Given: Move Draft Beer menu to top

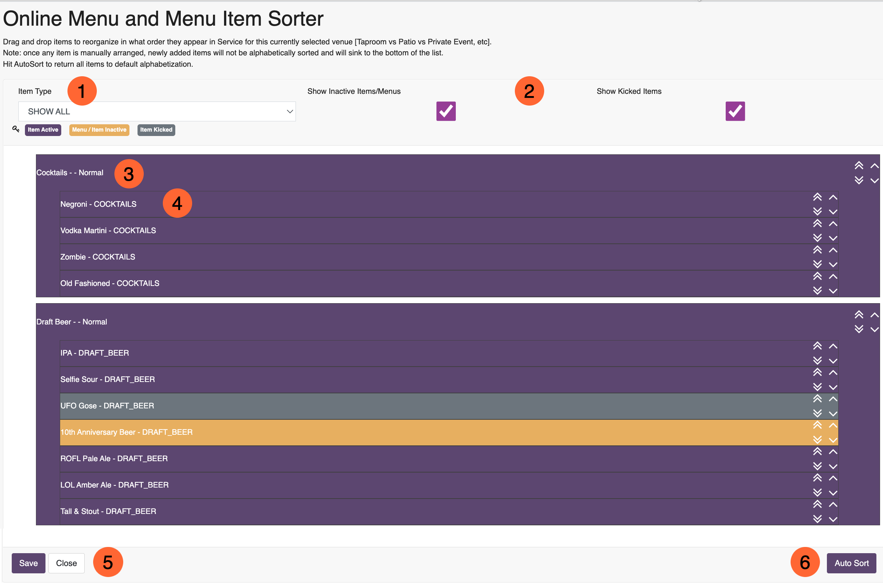Looking at the screenshot, I should pyautogui.click(x=859, y=315).
